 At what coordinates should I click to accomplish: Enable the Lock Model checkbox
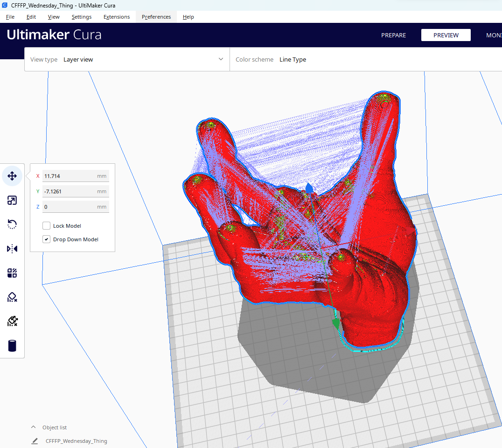46,225
